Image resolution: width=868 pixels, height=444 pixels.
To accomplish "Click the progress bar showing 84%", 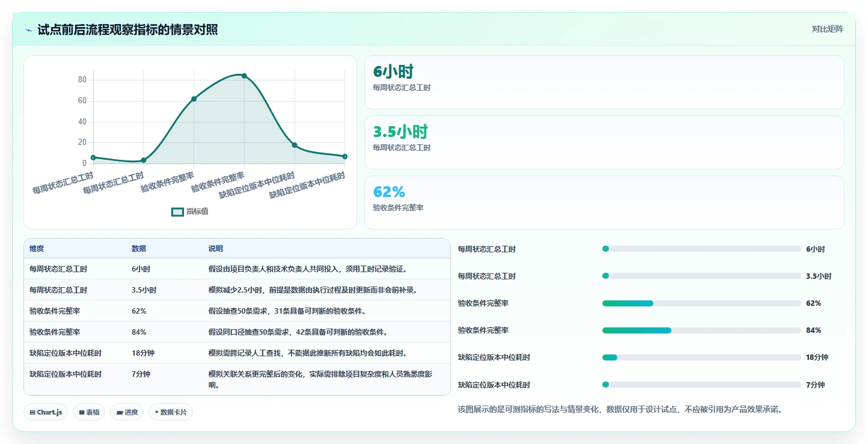I will click(x=701, y=330).
